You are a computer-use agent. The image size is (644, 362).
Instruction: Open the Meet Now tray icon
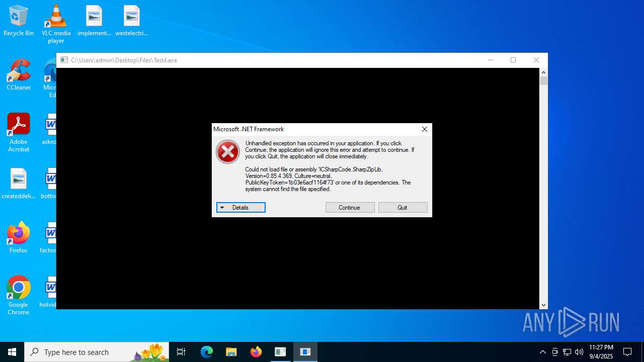click(x=555, y=352)
